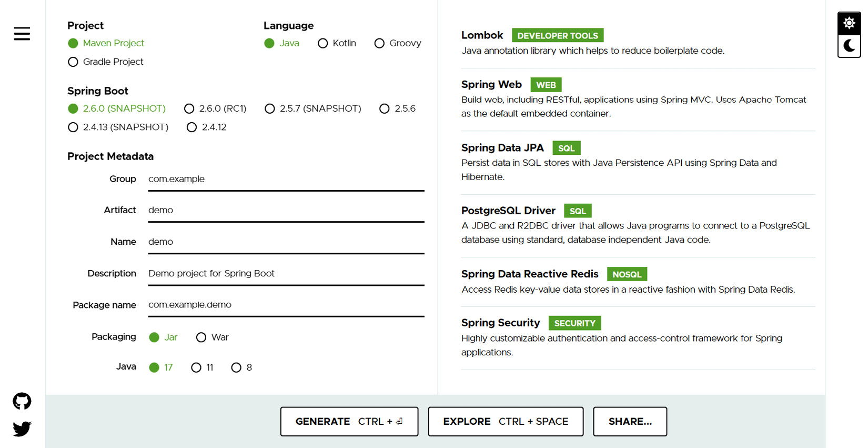Click the Spring Security dependency
The width and height of the screenshot is (868, 448).
pos(638,337)
